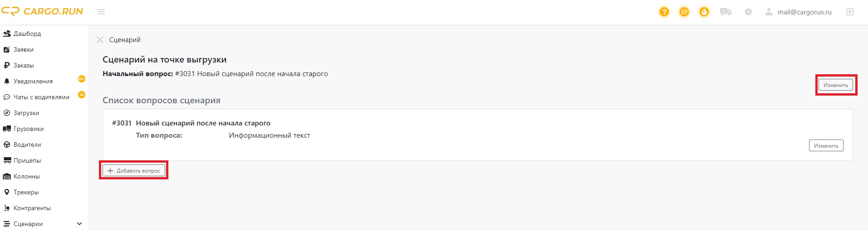Open Уведомления notifications section
The width and height of the screenshot is (868, 231).
(33, 81)
